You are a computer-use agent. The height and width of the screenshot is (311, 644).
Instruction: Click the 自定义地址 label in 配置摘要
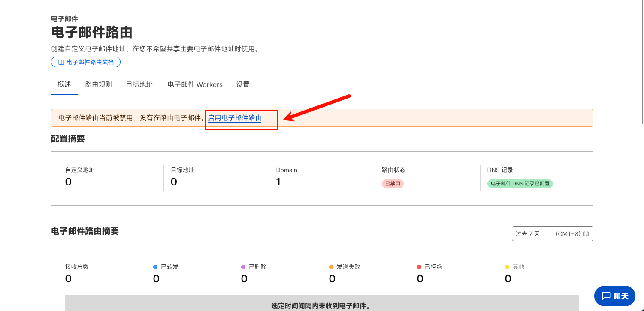pos(80,170)
